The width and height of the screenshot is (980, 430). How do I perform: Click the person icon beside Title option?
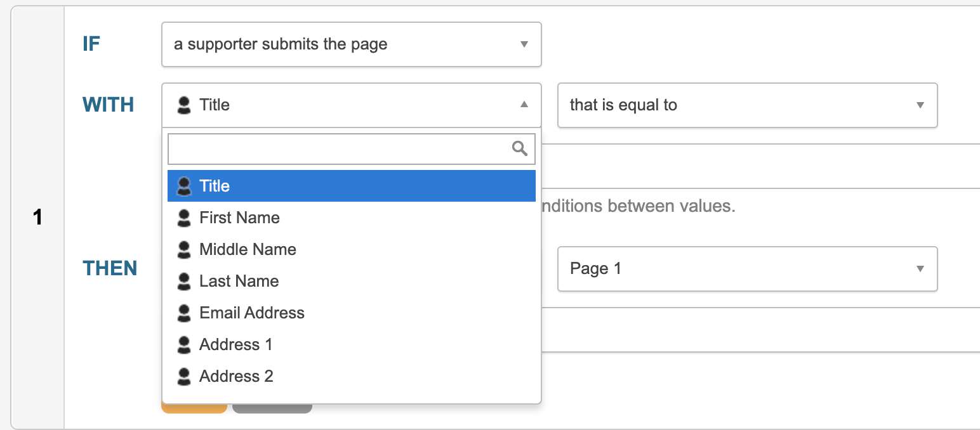tap(184, 186)
